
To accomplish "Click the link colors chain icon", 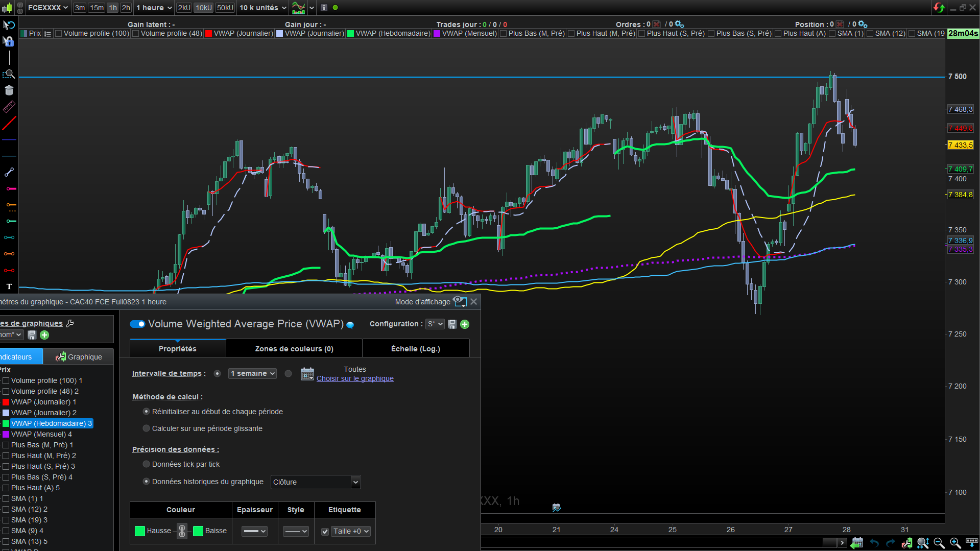I will 182,531.
